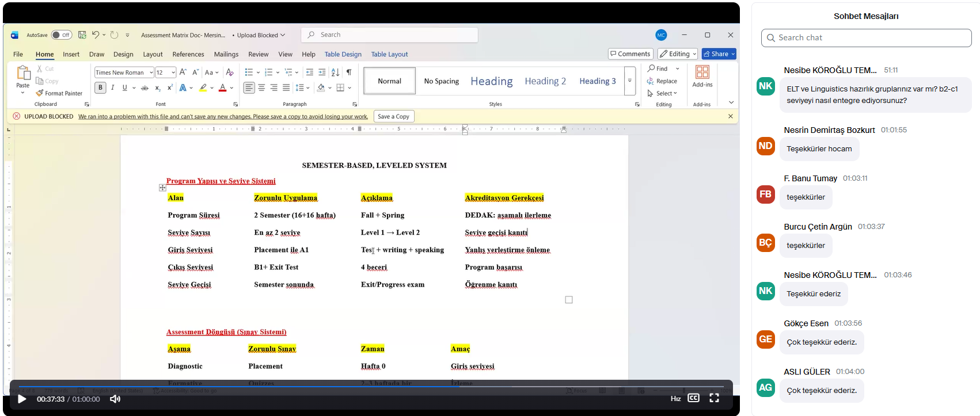Open the References ribbon tab
The width and height of the screenshot is (980, 416).
point(188,54)
